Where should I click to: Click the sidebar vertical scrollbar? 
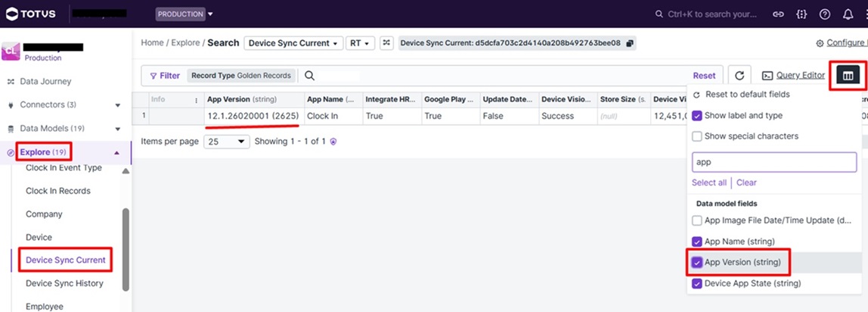(126, 249)
